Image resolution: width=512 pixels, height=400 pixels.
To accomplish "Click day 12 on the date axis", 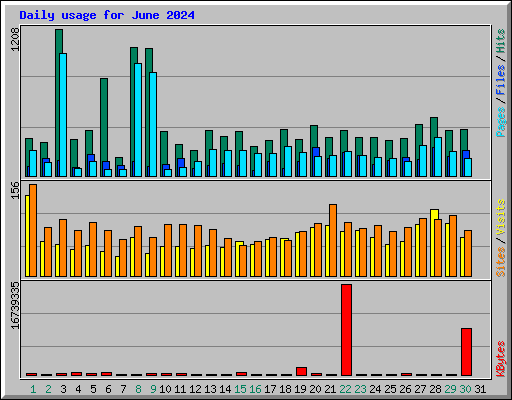I will (x=195, y=389).
